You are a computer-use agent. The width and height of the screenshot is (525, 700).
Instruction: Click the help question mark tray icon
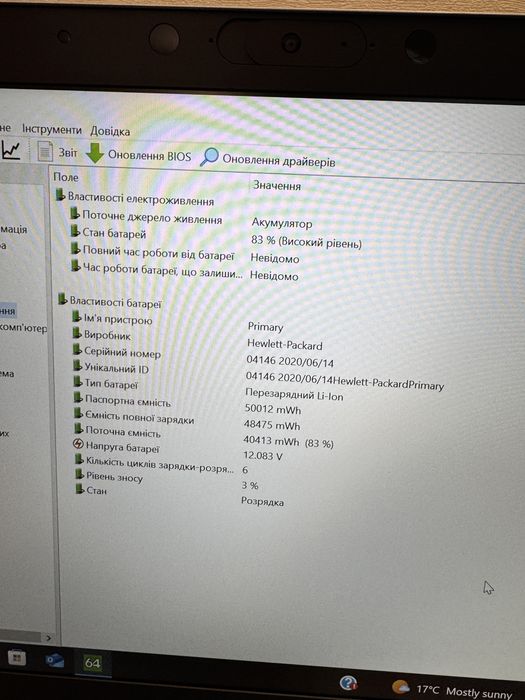(x=348, y=683)
